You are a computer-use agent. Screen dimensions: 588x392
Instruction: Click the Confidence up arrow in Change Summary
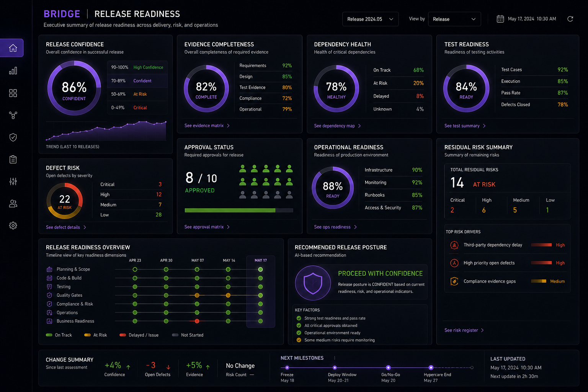(x=128, y=367)
